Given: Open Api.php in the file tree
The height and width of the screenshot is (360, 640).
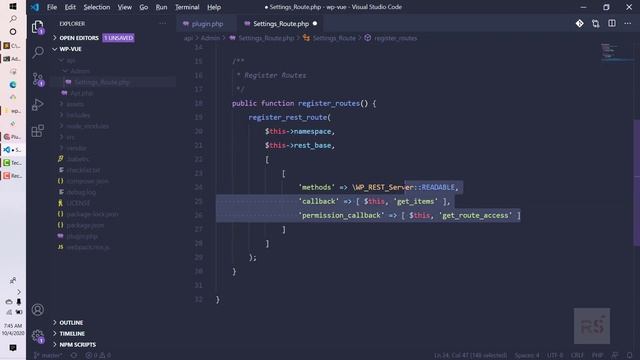Looking at the screenshot, I should (x=82, y=93).
